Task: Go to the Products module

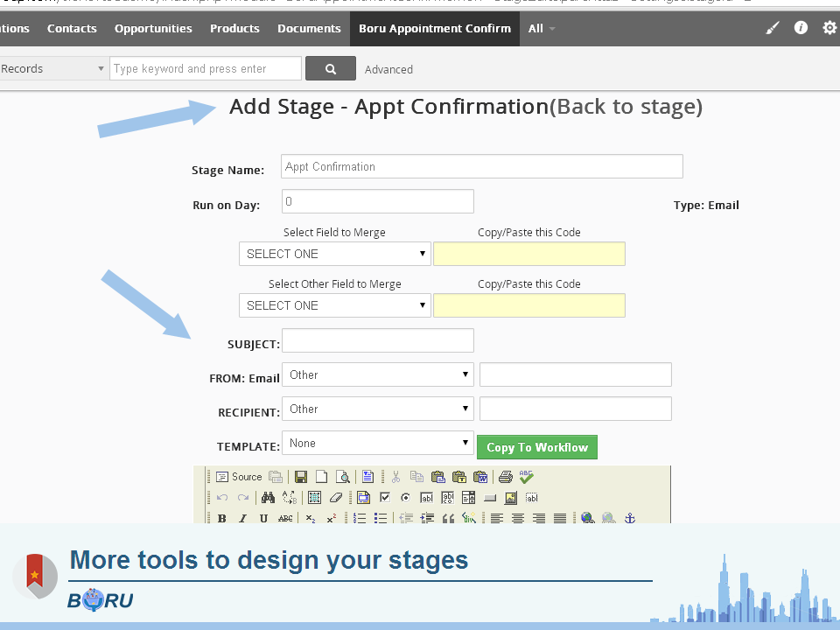Action: click(x=234, y=28)
